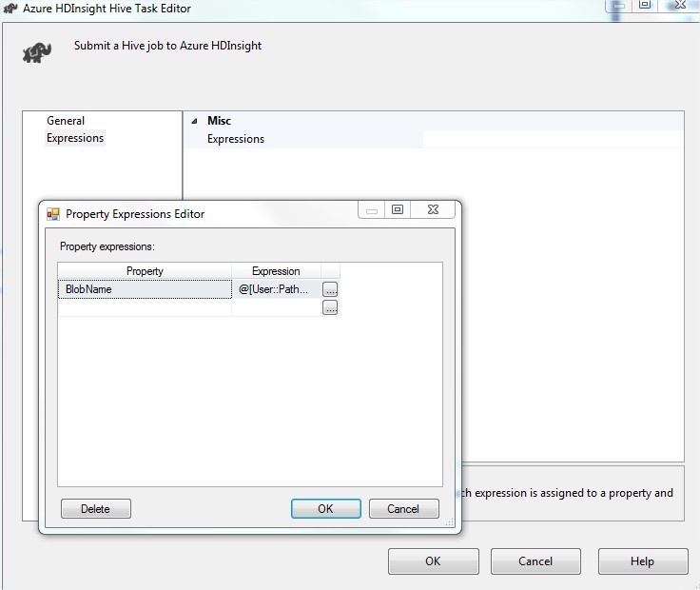
Task: Click the empty property cell in second row
Action: click(145, 307)
